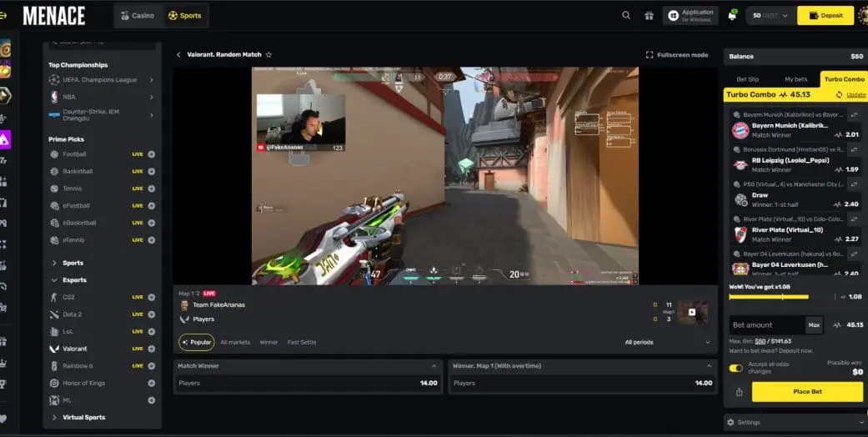Enter Fullscreen mode for the stream

(677, 55)
